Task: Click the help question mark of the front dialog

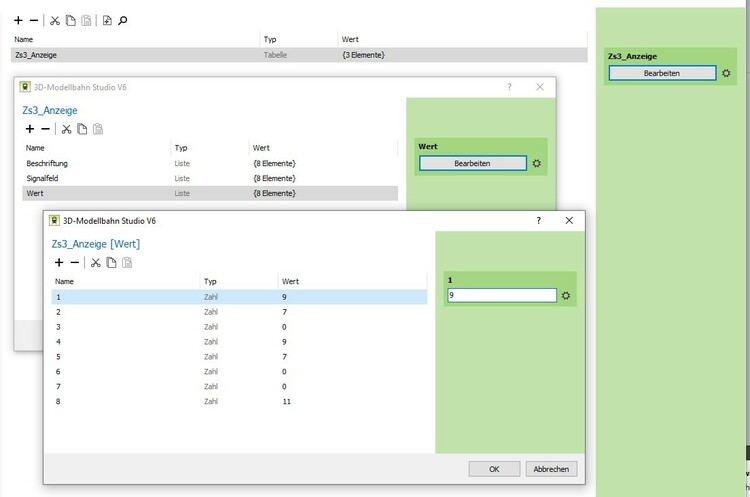Action: [539, 221]
